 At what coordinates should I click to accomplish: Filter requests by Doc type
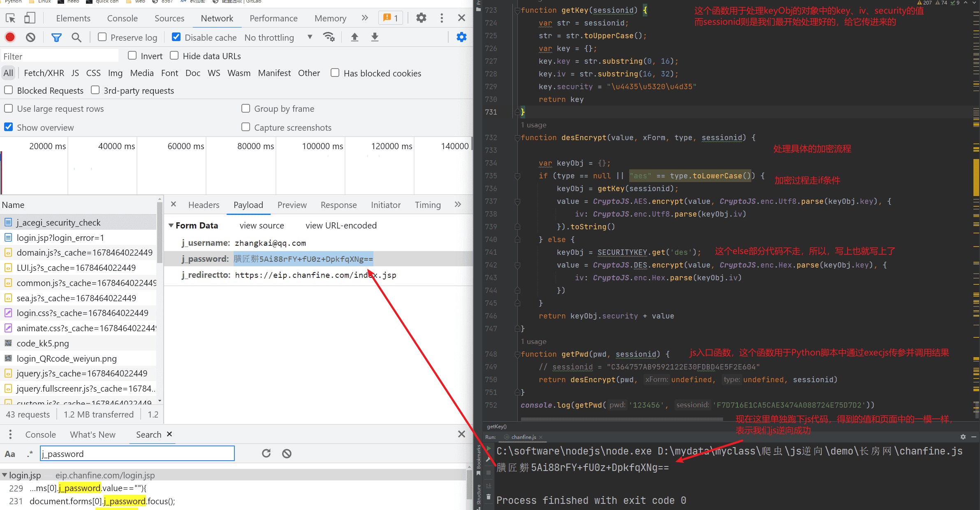click(x=193, y=73)
